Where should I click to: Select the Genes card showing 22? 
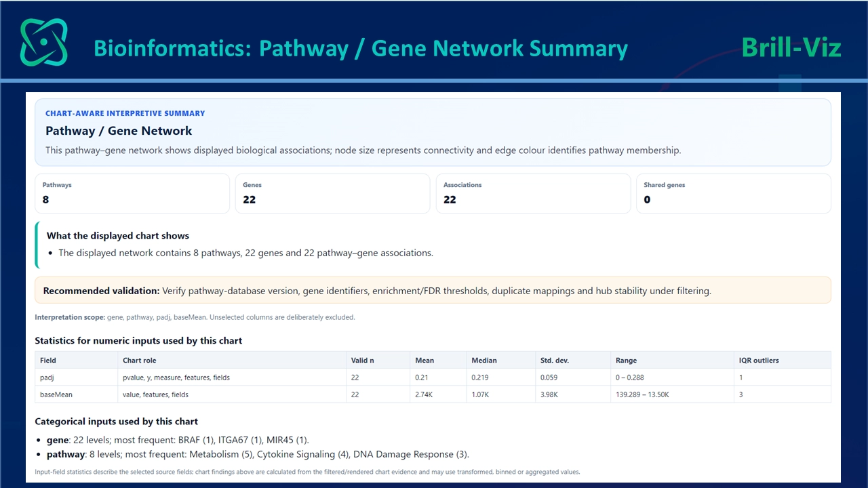pos(332,194)
